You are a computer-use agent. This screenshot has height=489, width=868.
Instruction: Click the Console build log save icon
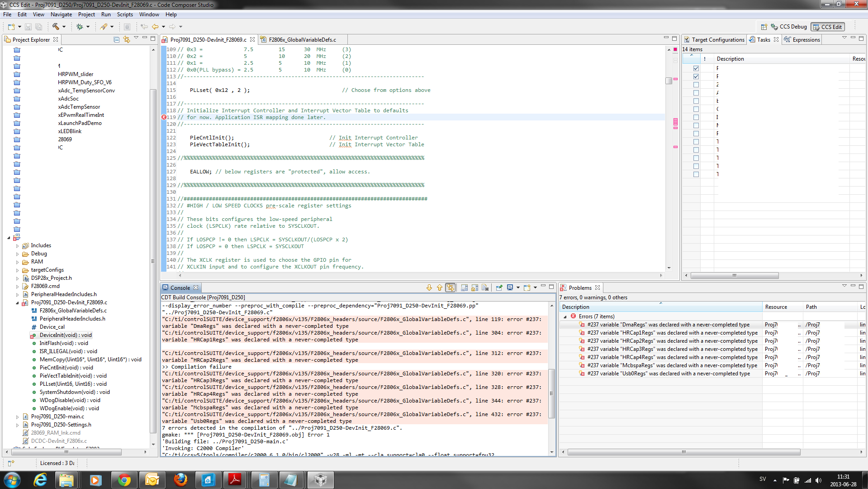click(x=465, y=288)
